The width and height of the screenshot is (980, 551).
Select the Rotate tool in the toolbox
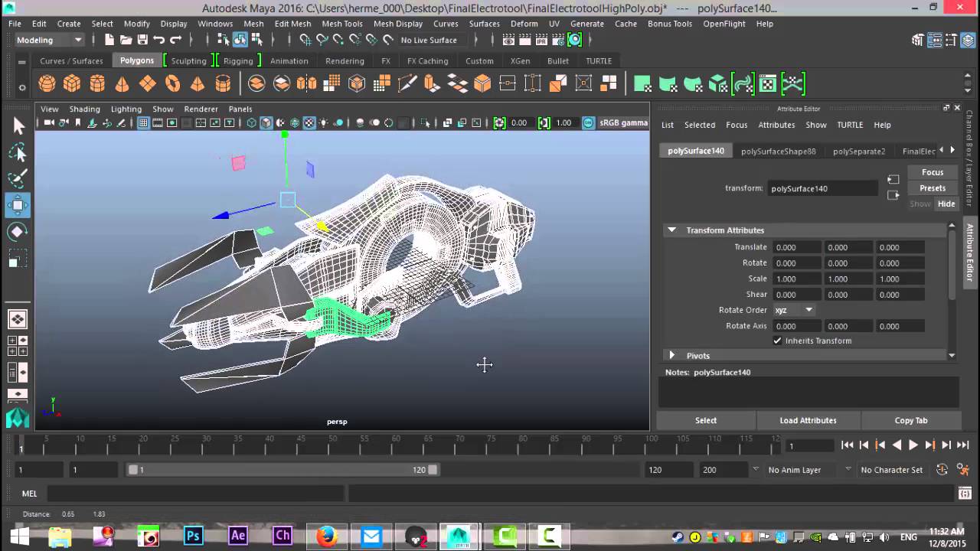coord(18,231)
